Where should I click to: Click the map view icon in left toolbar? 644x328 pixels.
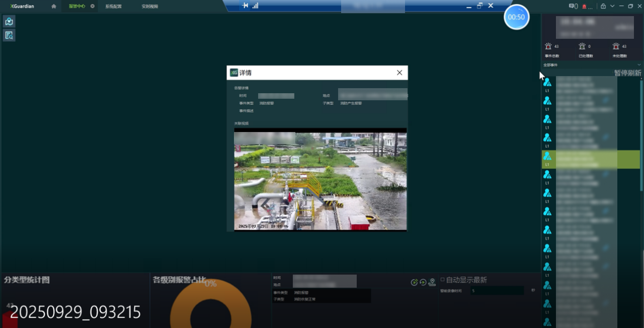pyautogui.click(x=9, y=22)
